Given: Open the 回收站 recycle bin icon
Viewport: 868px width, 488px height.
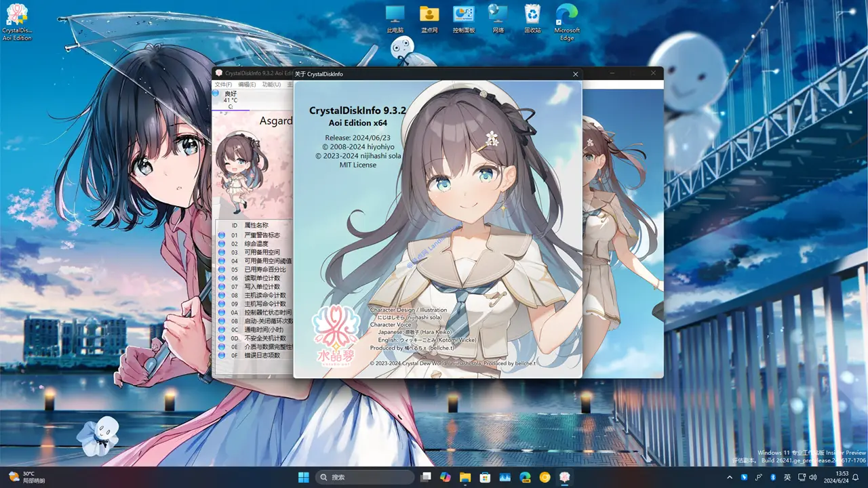Looking at the screenshot, I should pos(532,19).
